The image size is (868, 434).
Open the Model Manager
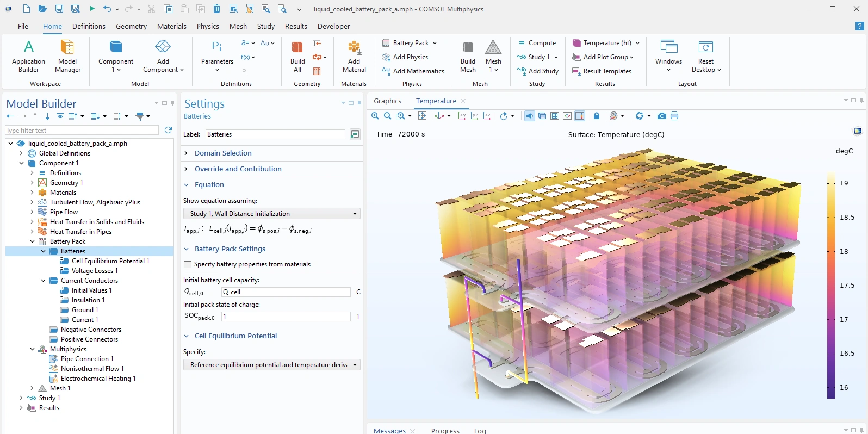pyautogui.click(x=67, y=56)
